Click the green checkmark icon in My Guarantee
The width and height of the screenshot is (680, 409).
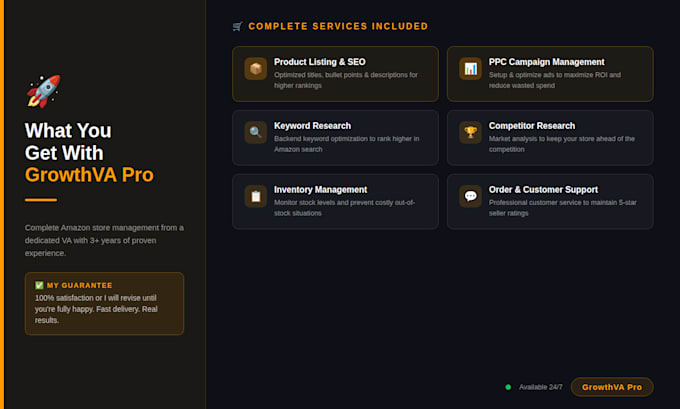39,285
